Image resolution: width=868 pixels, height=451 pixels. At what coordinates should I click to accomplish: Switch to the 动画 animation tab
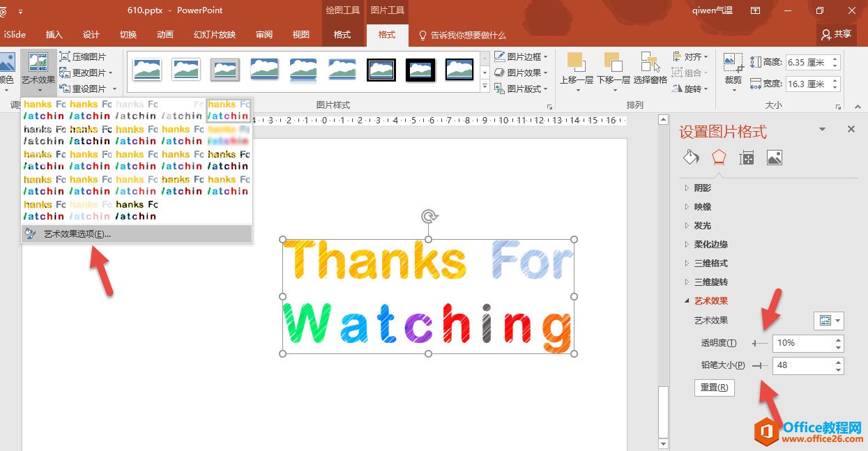[x=165, y=35]
